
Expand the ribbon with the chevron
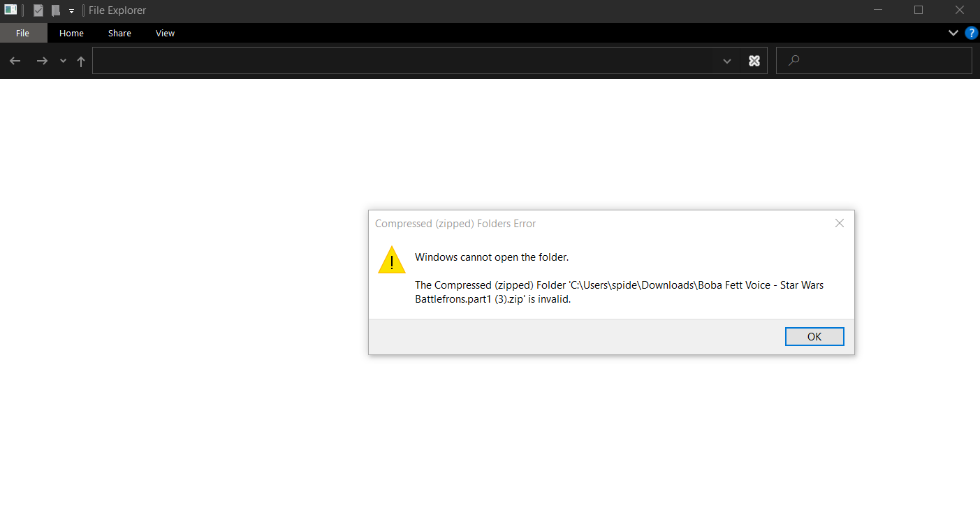point(953,33)
